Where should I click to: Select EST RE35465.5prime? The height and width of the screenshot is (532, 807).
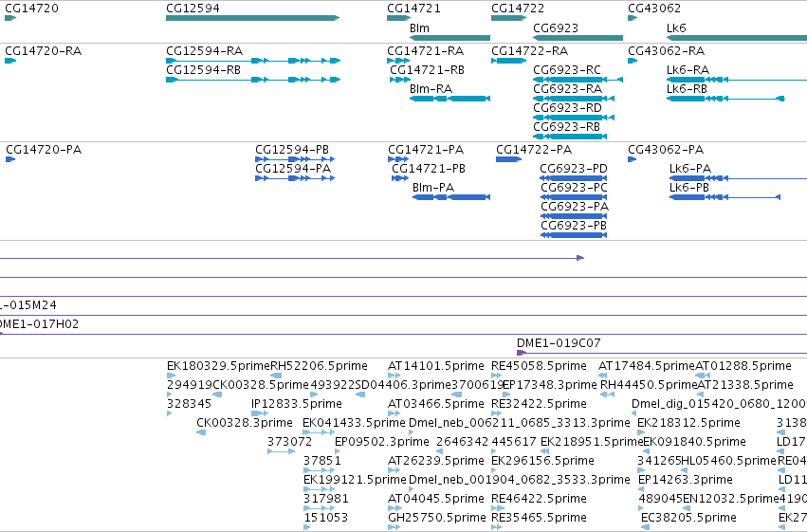click(x=496, y=527)
